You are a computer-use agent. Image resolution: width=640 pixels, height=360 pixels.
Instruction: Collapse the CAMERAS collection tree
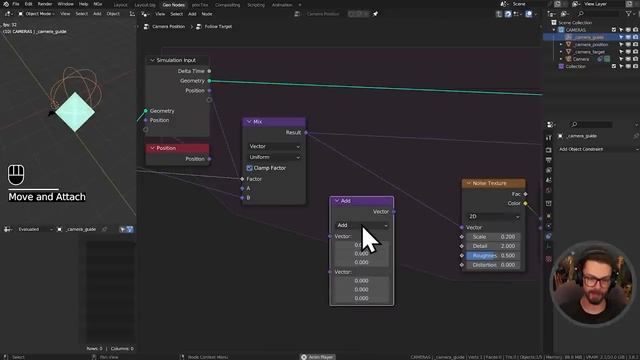pyautogui.click(x=554, y=30)
